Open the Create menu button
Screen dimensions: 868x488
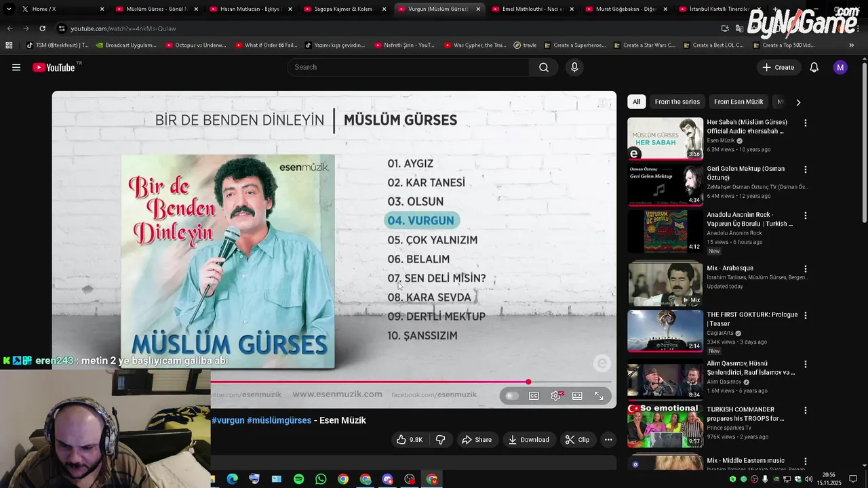[778, 67]
